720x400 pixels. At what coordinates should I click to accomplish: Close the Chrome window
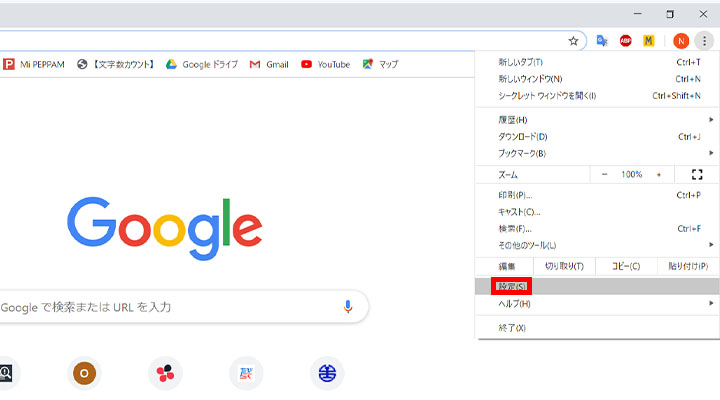point(703,14)
